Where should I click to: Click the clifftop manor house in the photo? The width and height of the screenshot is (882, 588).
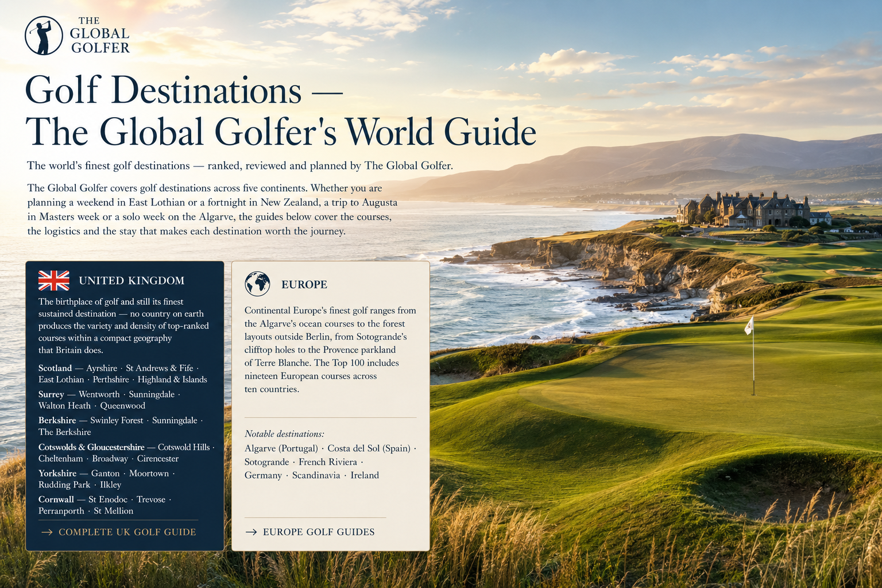(x=746, y=210)
